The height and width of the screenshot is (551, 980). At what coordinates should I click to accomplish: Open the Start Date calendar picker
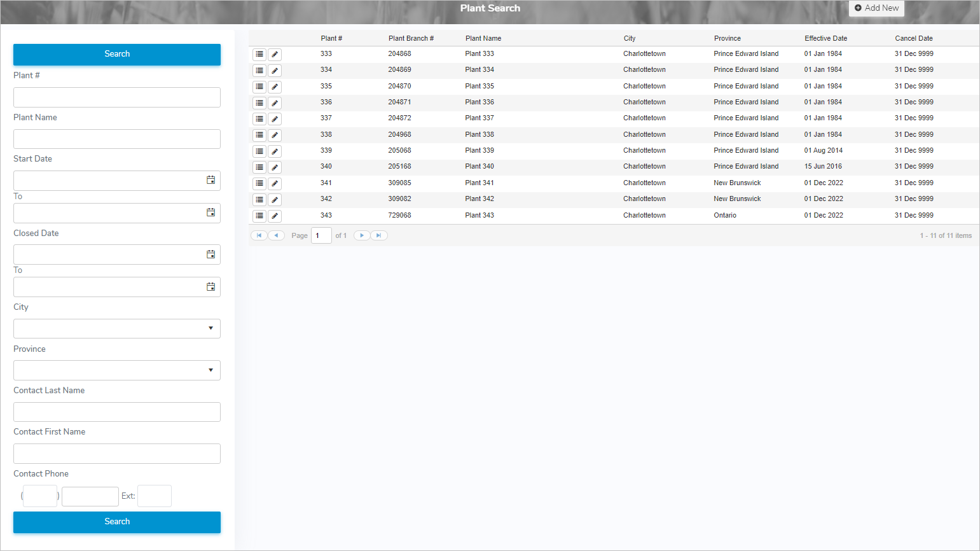pos(210,180)
